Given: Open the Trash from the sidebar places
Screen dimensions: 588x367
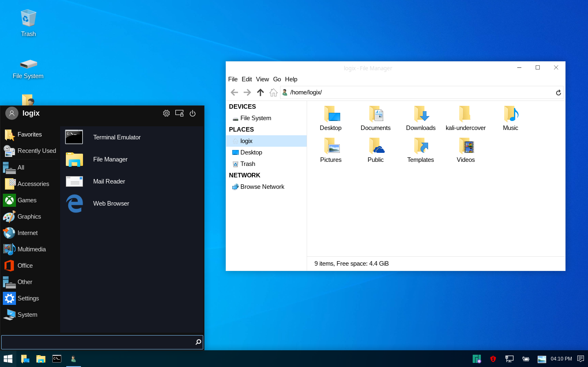Looking at the screenshot, I should [x=247, y=163].
